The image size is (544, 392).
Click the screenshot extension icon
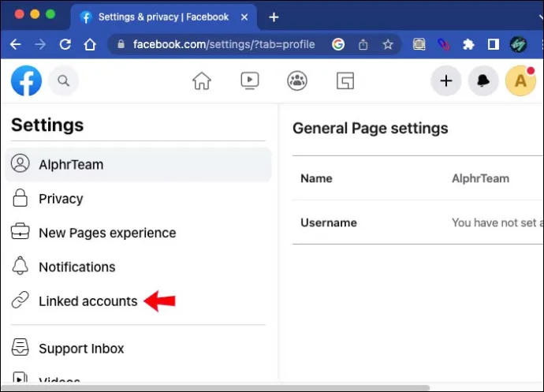(x=419, y=44)
